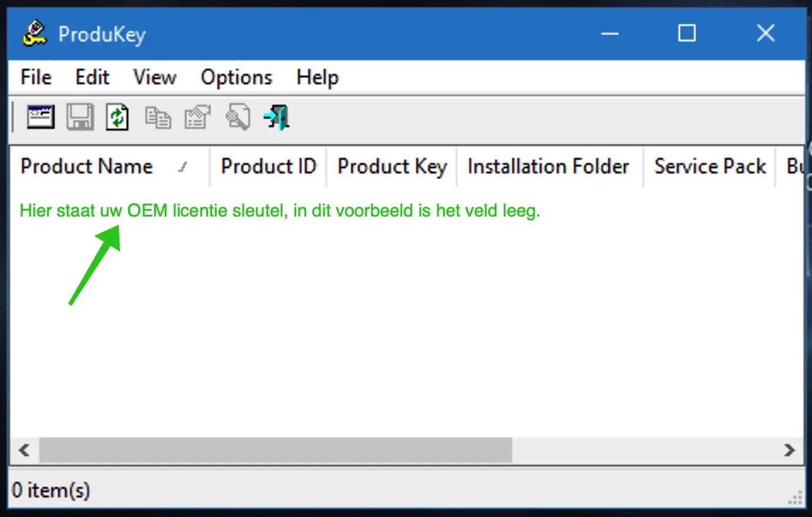Viewport: 812px width, 517px height.
Task: Click the Installation Folder column header
Action: click(548, 166)
